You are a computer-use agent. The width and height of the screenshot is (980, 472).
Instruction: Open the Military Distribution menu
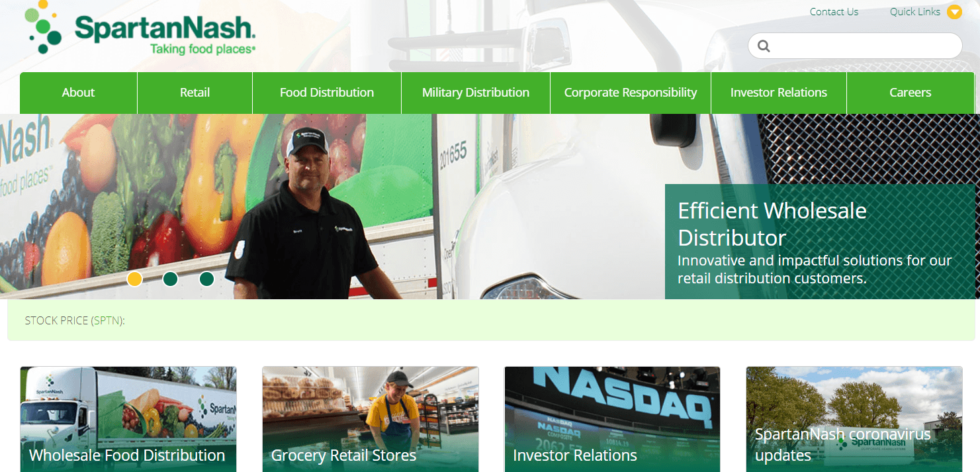click(476, 93)
